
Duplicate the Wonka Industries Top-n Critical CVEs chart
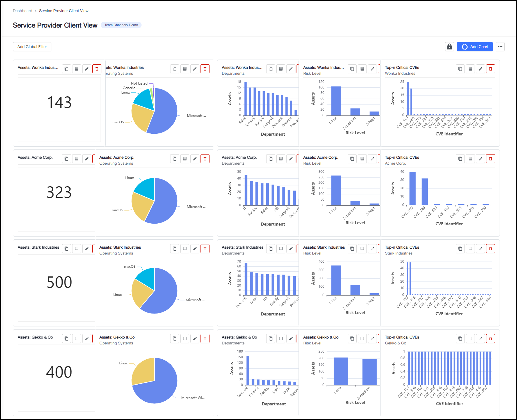click(x=460, y=69)
